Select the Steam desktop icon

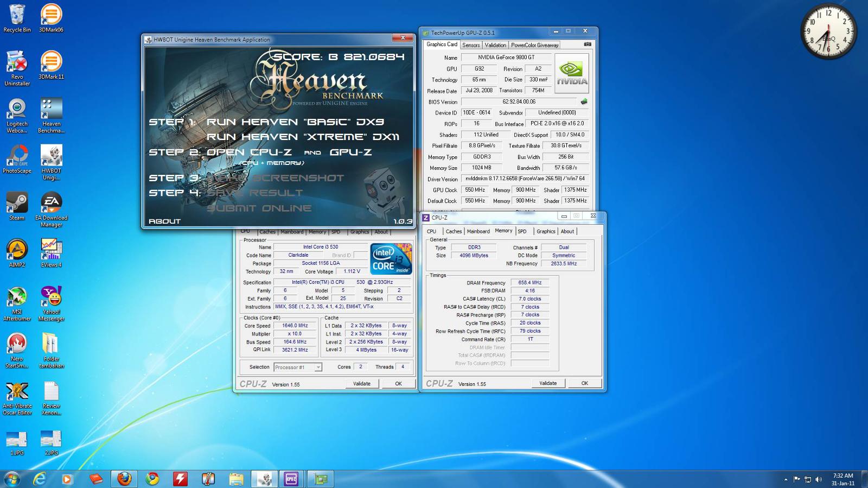tap(17, 206)
